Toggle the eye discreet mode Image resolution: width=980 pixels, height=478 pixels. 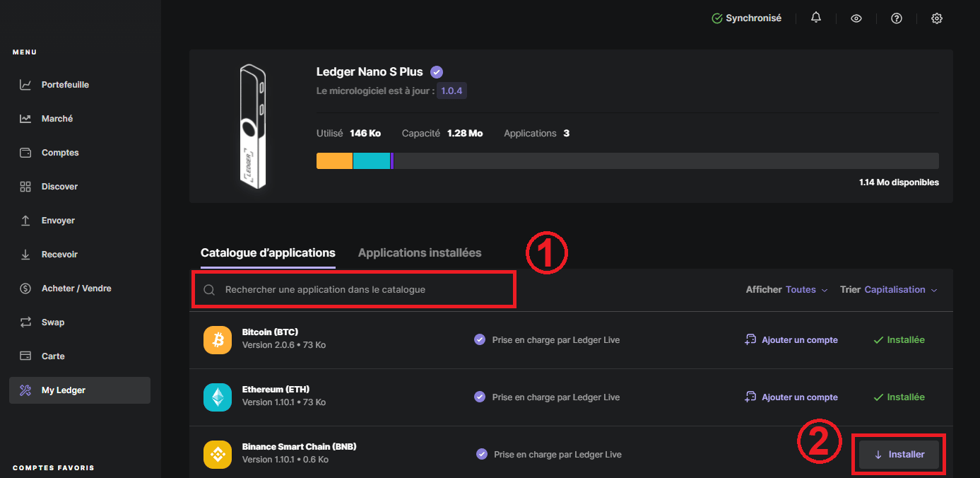856,18
